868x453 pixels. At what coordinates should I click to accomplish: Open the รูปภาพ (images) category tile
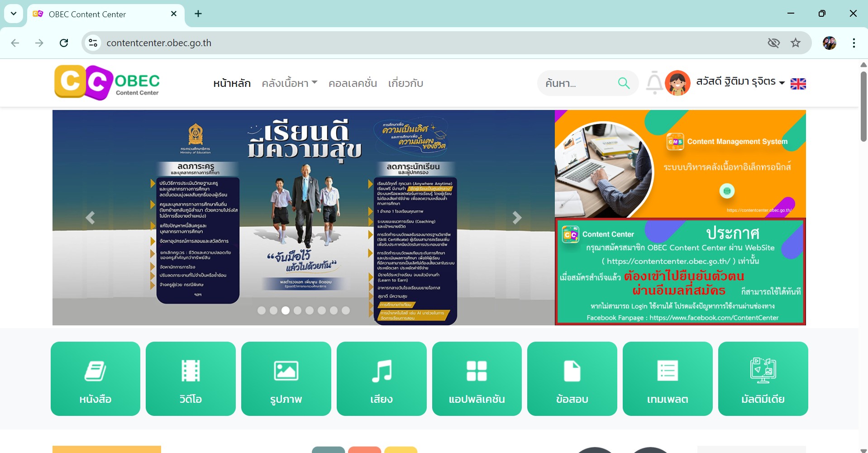[286, 378]
